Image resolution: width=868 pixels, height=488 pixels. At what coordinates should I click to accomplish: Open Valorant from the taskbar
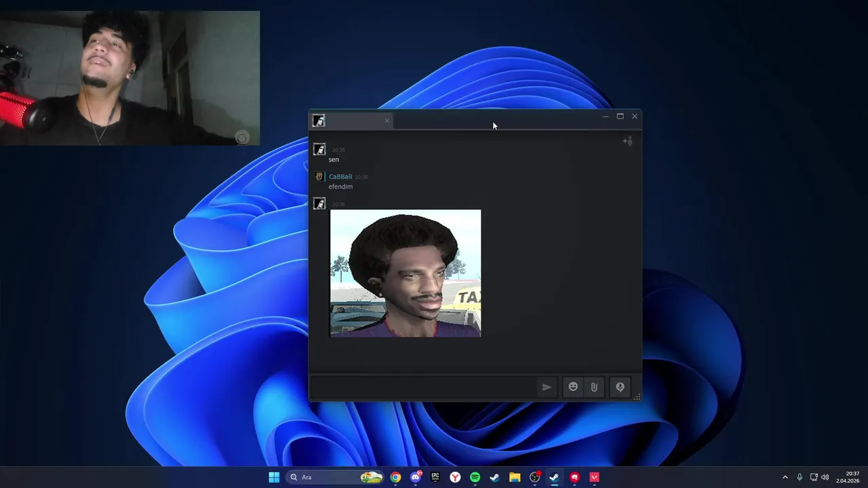(x=594, y=477)
